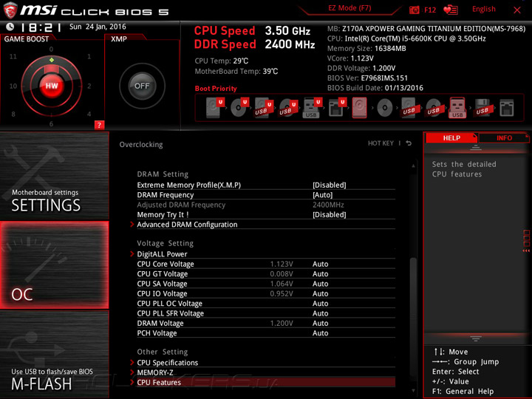Click the Extreme Memory Profile(X.M.P) label

[x=189, y=185]
